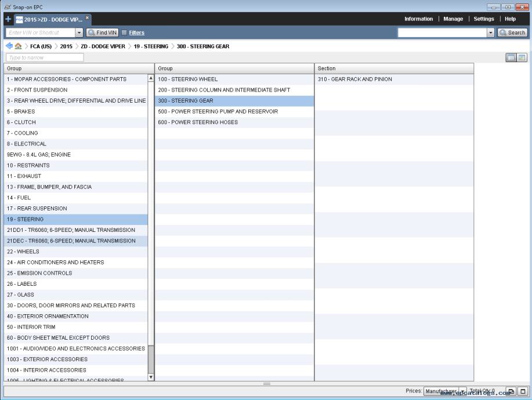532x400 pixels.
Task: Enable the Filters checkbox
Action: click(x=124, y=33)
